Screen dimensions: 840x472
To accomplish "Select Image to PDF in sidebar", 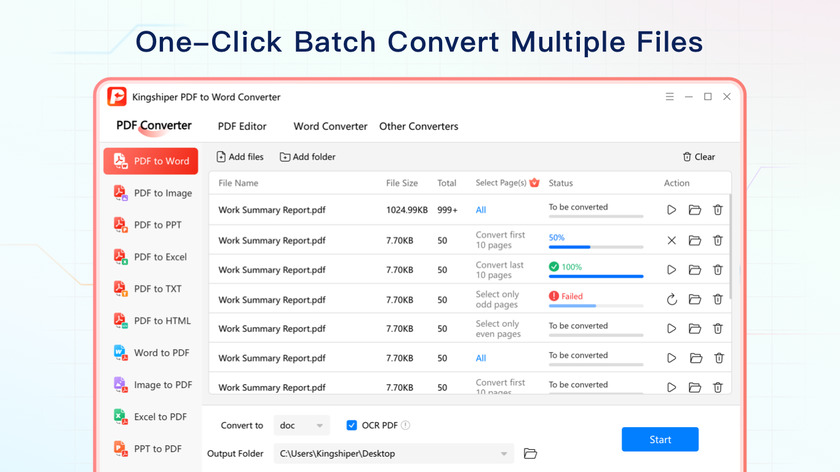I will [151, 385].
